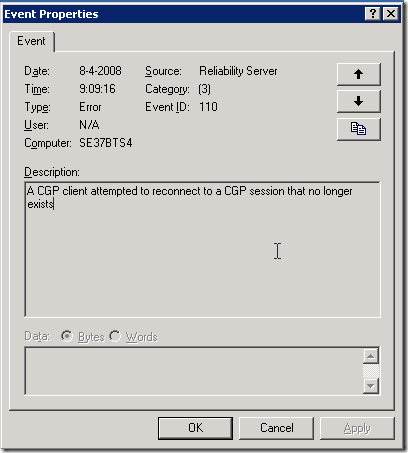Click the Event ID value 110
The image size is (408, 453).
click(x=208, y=107)
